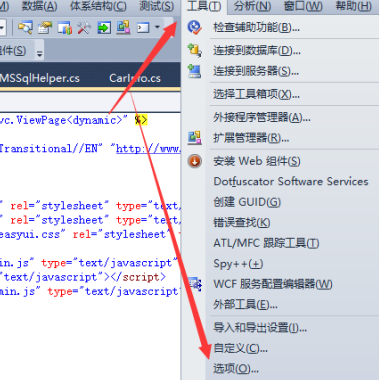Launch ATL/MFC 跟踪工具(T)
This screenshot has width=379, height=380.
[266, 243]
